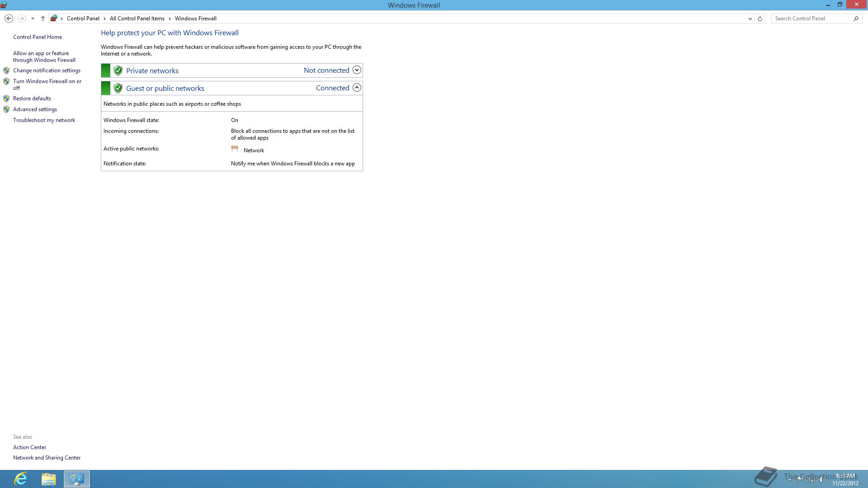Open File Explorer from taskbar
The width and height of the screenshot is (868, 488).
click(x=48, y=479)
